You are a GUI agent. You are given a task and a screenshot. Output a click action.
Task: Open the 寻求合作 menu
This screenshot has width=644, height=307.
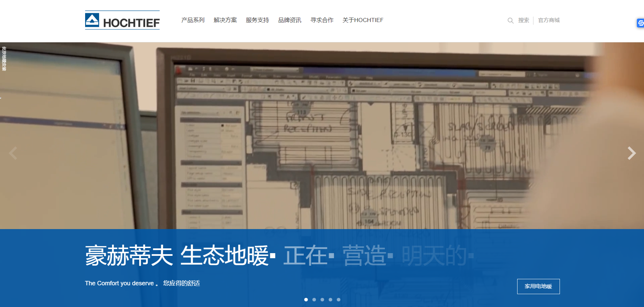pyautogui.click(x=322, y=20)
